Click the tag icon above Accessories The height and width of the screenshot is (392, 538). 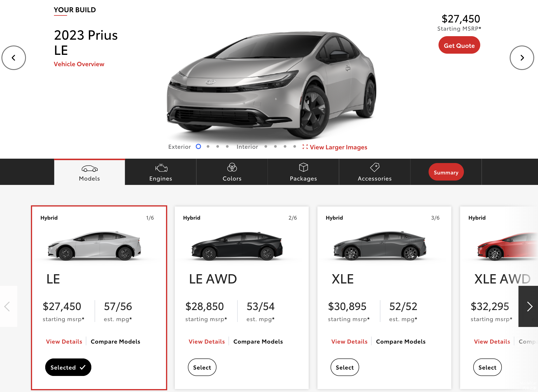click(375, 167)
